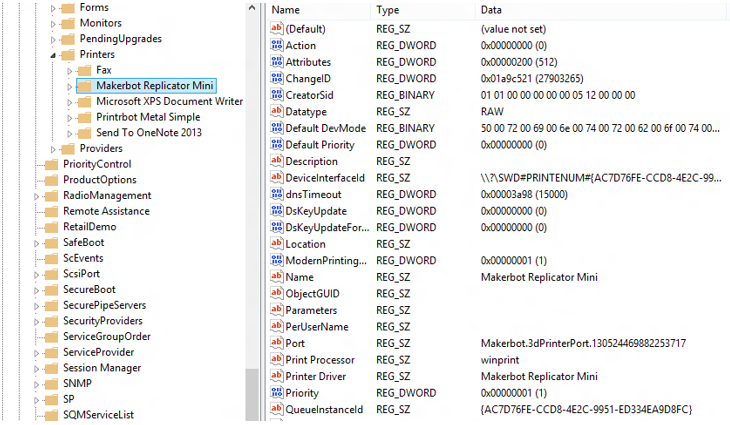
Task: Click the tree pane scrollbar thumb
Action: click(252, 395)
